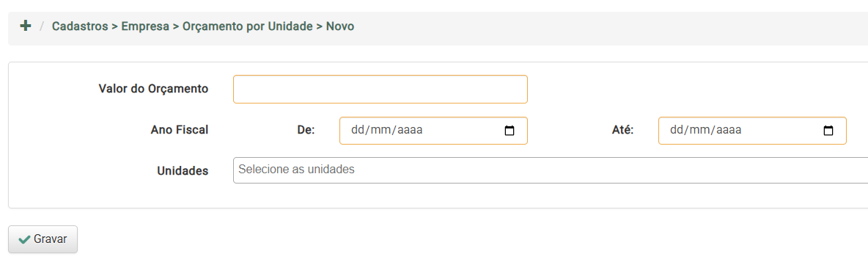Click the Ano Fiscal label
Screen dimensions: 868x265
click(x=180, y=130)
